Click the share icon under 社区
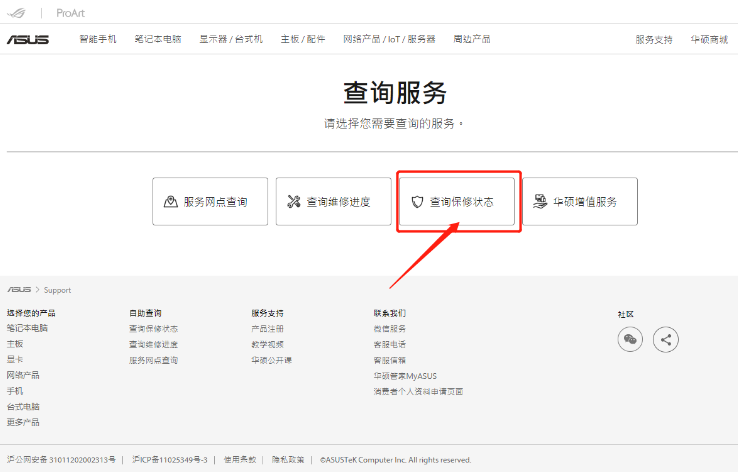 point(666,339)
